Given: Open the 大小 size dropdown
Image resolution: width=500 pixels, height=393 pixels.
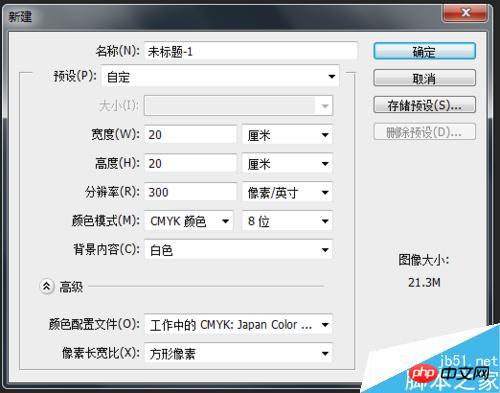Looking at the screenshot, I should point(238,106).
